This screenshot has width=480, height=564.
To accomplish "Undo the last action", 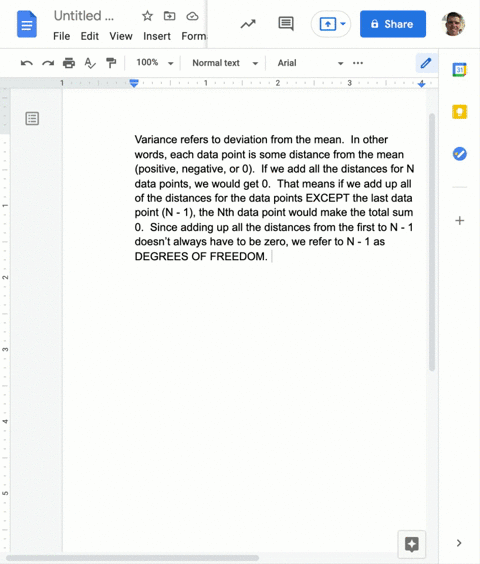I will (x=27, y=63).
